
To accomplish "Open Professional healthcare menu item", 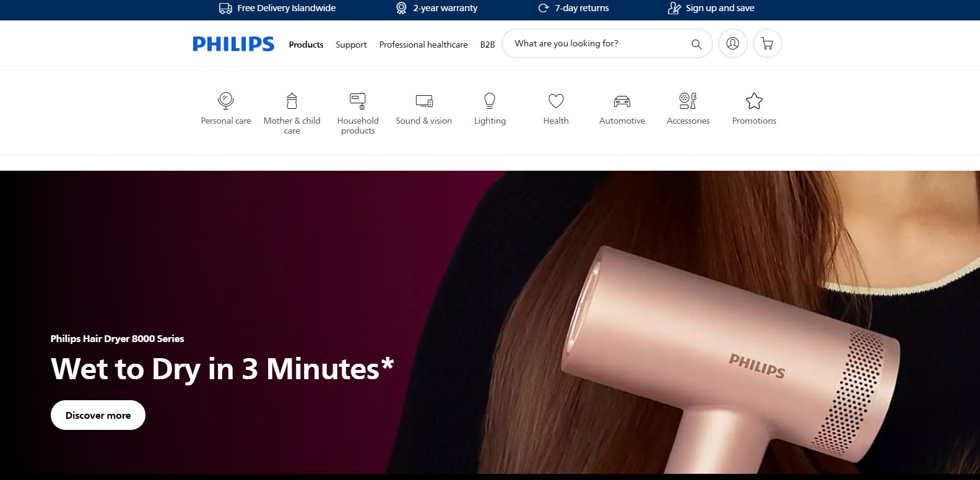I will [423, 45].
